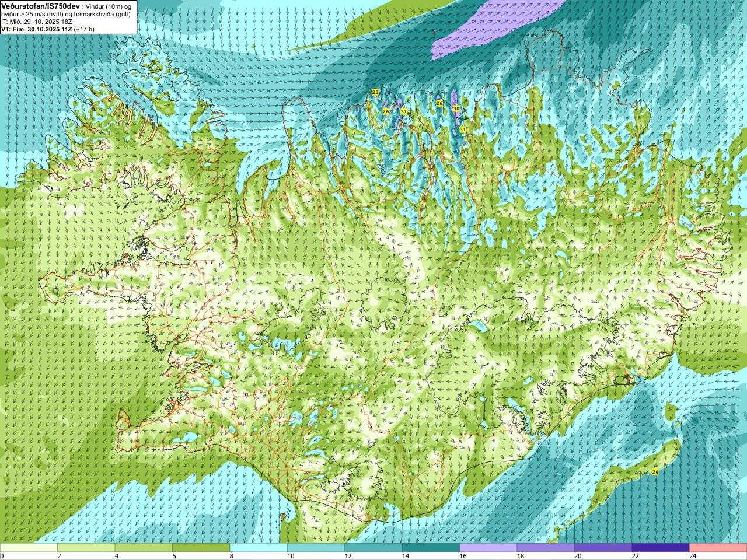Click the legend scale label "10"
747x560 pixels.
pos(290,556)
